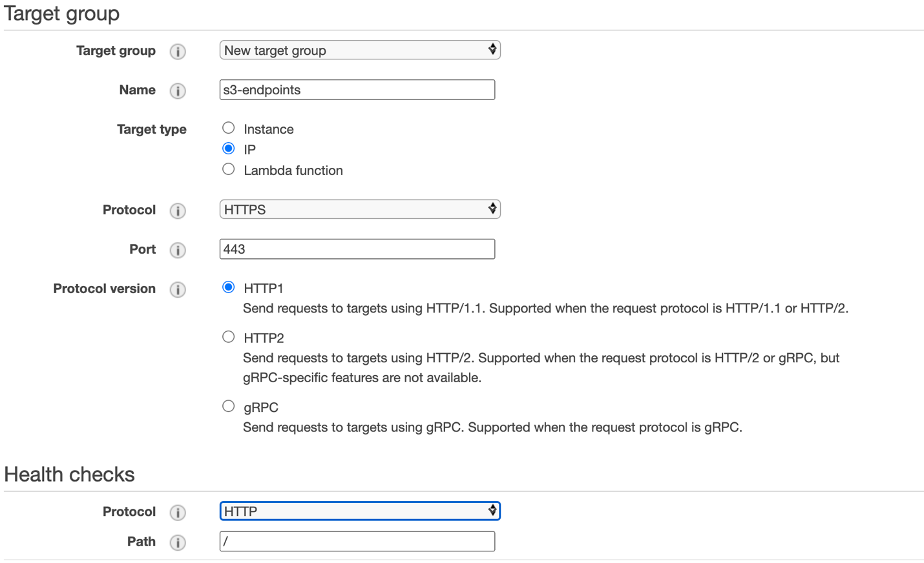924x563 pixels.
Task: Select Lambda function target type
Action: click(228, 169)
